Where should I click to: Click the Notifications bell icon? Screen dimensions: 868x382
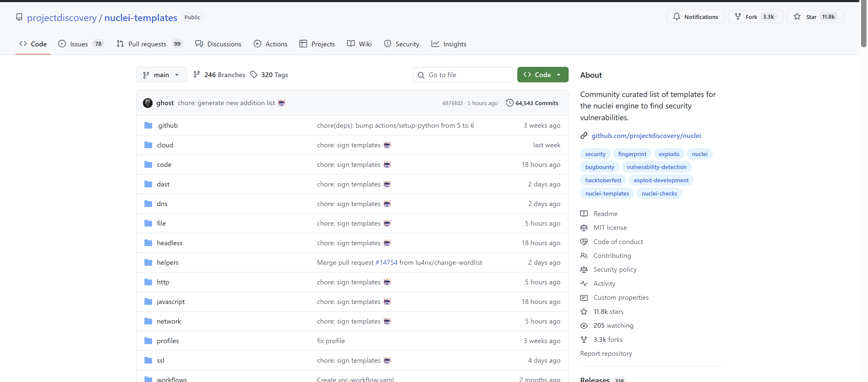677,17
